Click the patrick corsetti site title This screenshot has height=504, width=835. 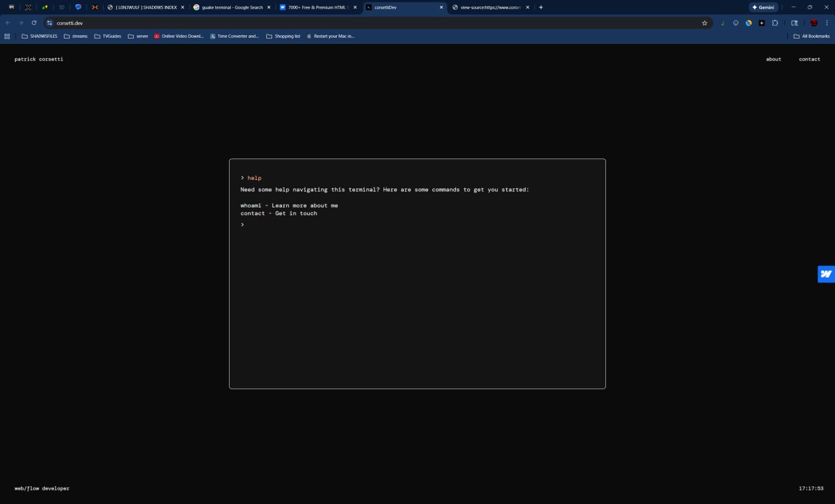[38, 59]
